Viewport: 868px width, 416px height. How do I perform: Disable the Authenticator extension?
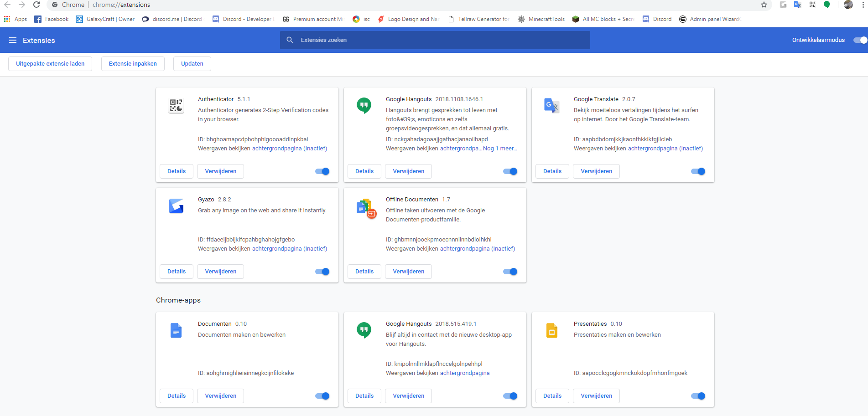coord(322,171)
